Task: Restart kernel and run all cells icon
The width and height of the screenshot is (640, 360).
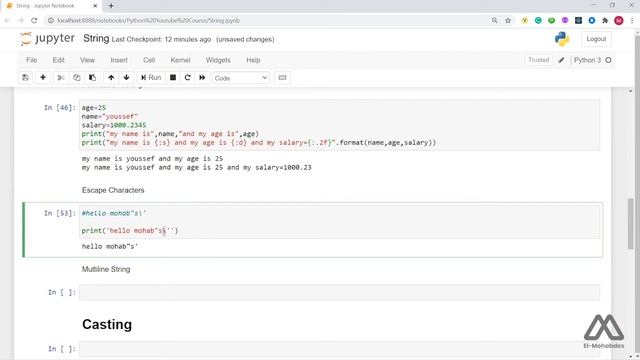Action: point(202,78)
